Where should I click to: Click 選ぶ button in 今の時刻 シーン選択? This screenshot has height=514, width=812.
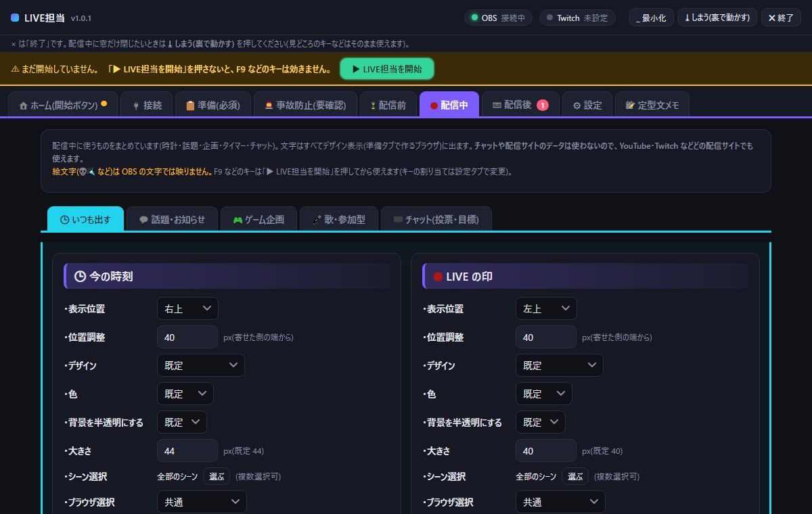[x=217, y=476]
